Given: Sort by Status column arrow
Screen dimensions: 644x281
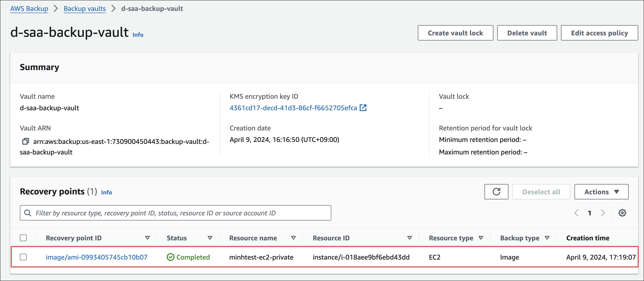Looking at the screenshot, I should pyautogui.click(x=210, y=238).
